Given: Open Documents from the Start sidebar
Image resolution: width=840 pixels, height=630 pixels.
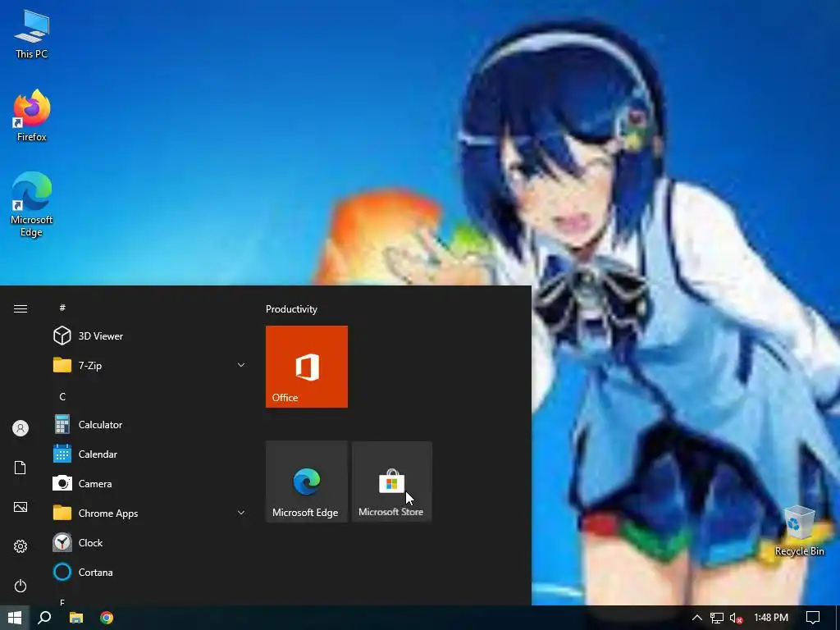Looking at the screenshot, I should click(x=21, y=468).
